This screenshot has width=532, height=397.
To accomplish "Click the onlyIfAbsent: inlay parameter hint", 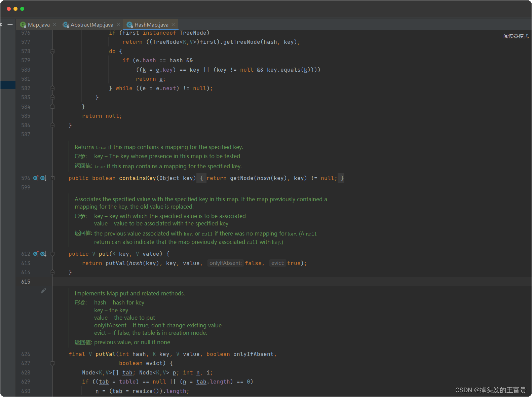I will (225, 263).
